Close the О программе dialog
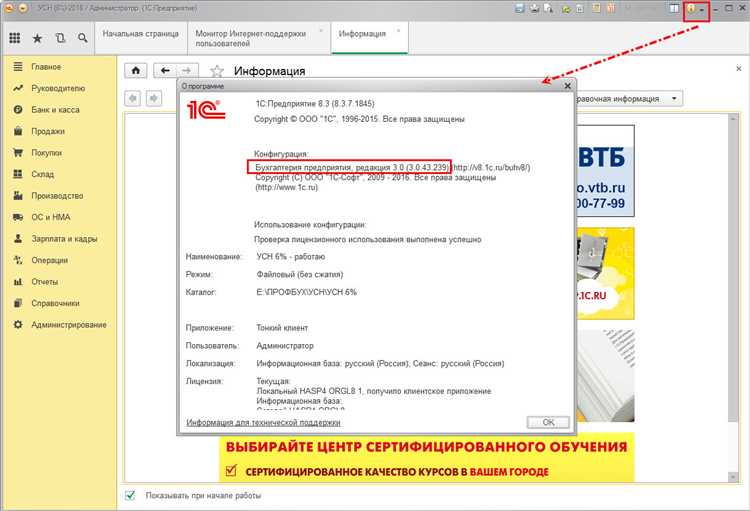Image resolution: width=750 pixels, height=511 pixels. click(567, 86)
